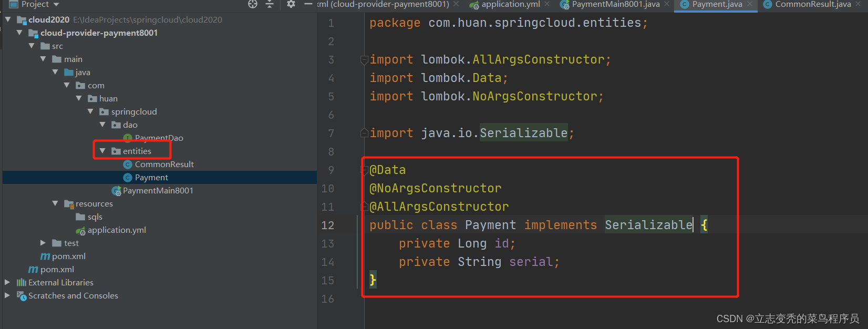Close the application.yml editor tab
The height and width of the screenshot is (329, 868).
coord(547,4)
